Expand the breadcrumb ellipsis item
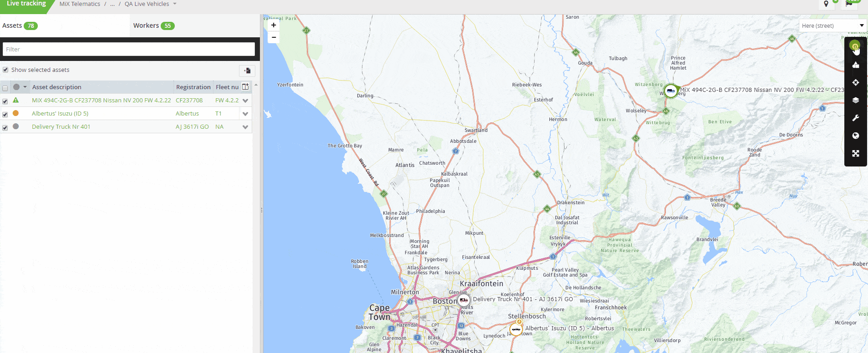 pos(112,4)
